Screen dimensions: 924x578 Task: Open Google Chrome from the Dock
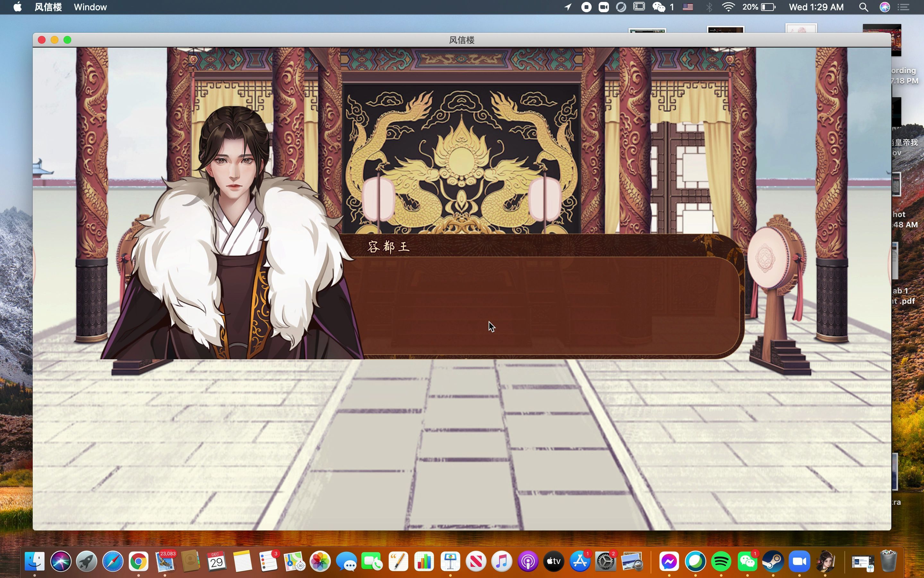click(x=139, y=561)
